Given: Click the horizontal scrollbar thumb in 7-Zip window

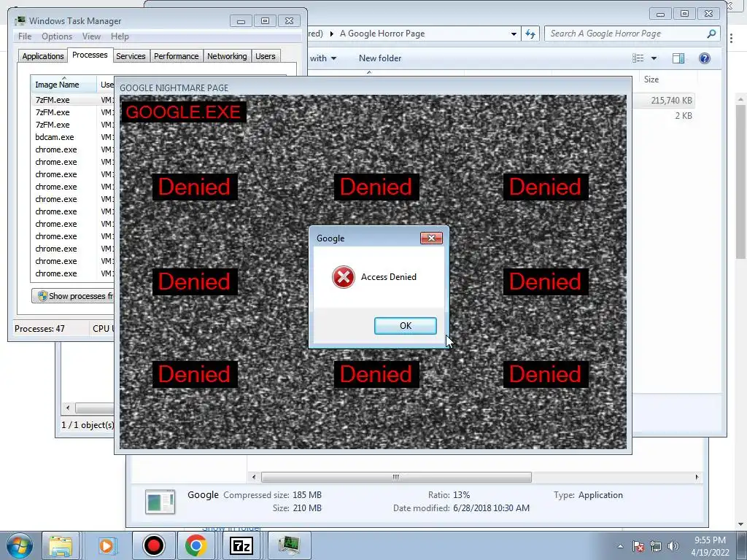Looking at the screenshot, I should pos(396,477).
